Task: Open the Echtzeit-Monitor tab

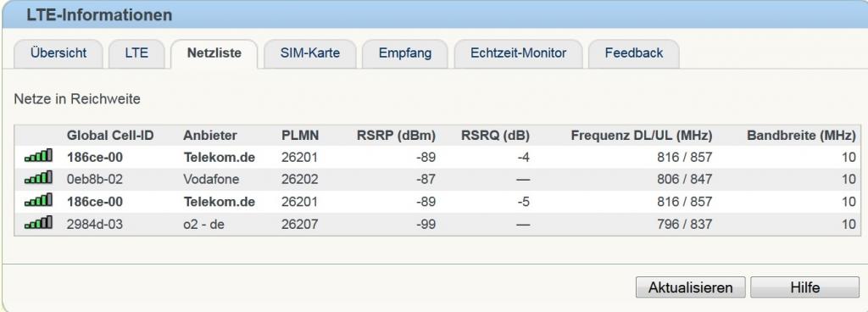Action: pos(518,53)
